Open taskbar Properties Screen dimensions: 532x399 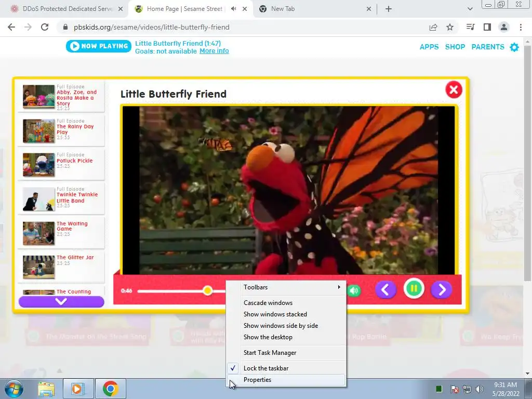pos(286,380)
